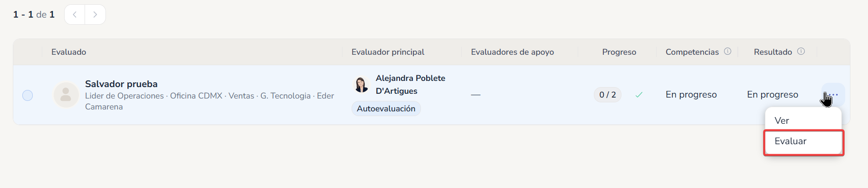Screen dimensions: 868x188
Task: Go to the next page arrow
Action: [95, 15]
